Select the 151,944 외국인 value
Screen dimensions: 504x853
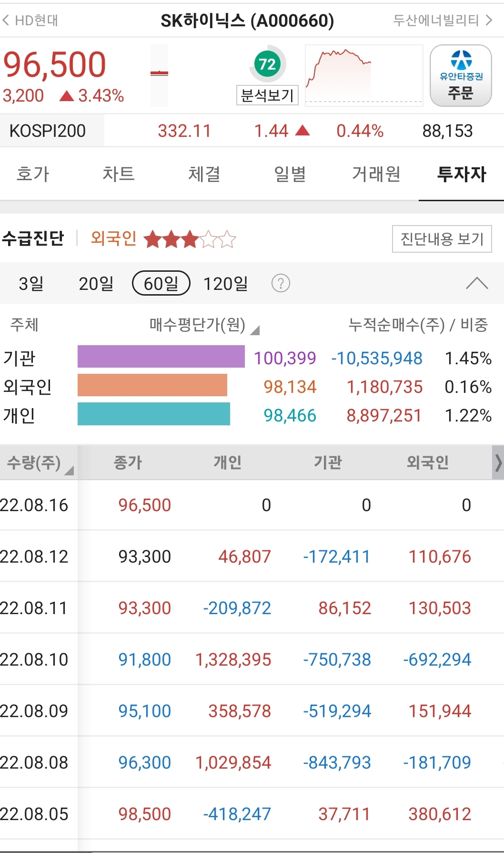(x=440, y=711)
